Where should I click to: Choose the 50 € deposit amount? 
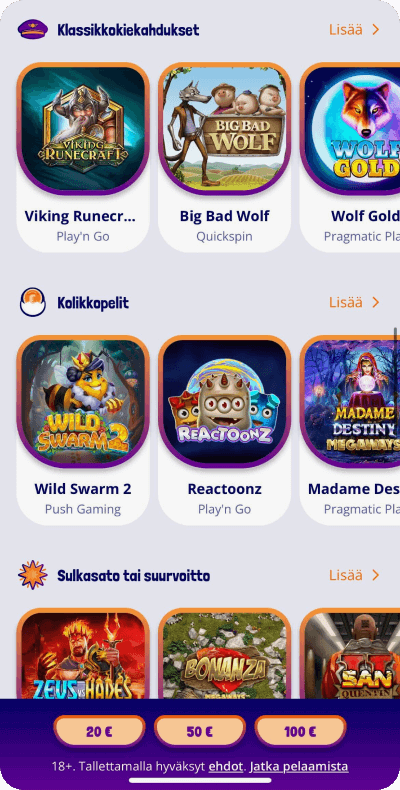tap(200, 732)
